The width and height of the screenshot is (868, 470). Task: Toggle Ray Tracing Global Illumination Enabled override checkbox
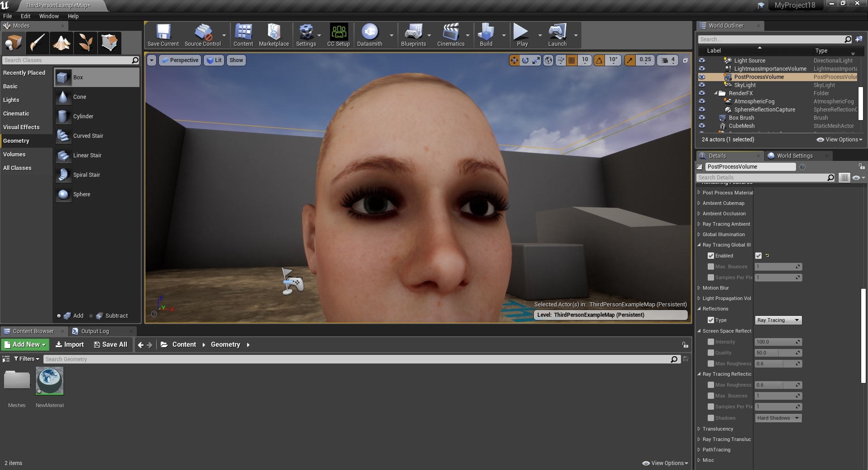[711, 256]
